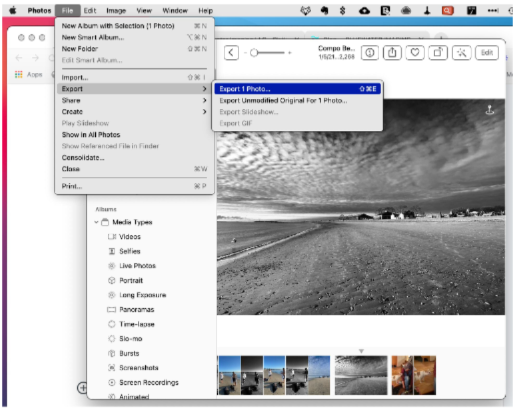
Task: Open the Apple menu
Action: point(13,10)
